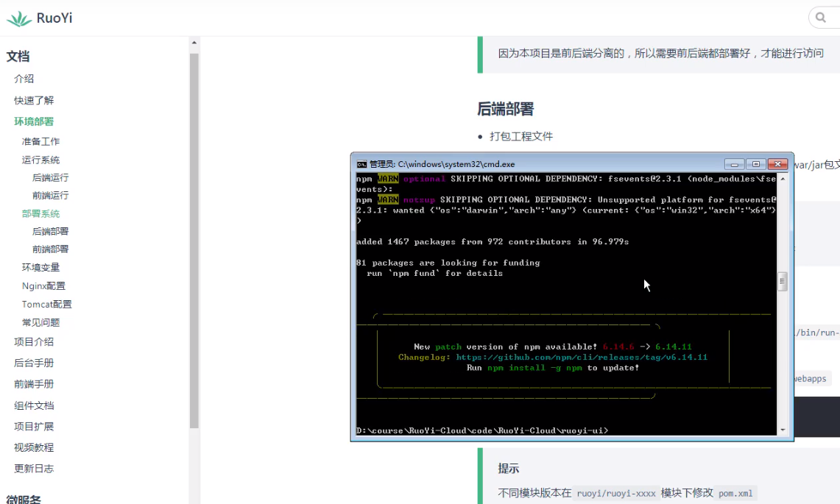This screenshot has width=840, height=504.
Task: Click the 打包工程文件 bullet text
Action: coord(521,137)
